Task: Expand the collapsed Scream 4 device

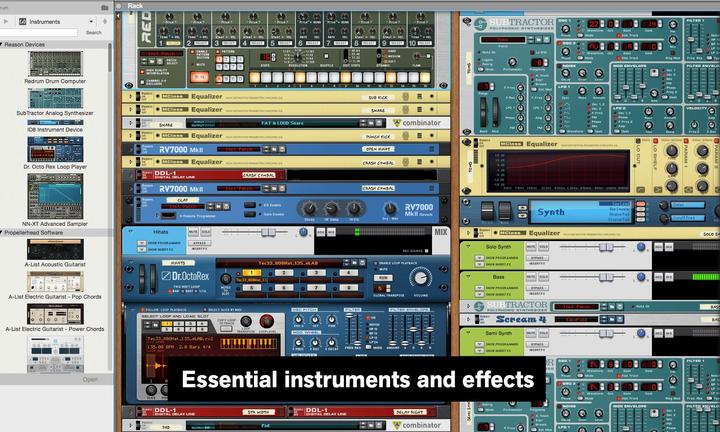Action: click(x=468, y=320)
